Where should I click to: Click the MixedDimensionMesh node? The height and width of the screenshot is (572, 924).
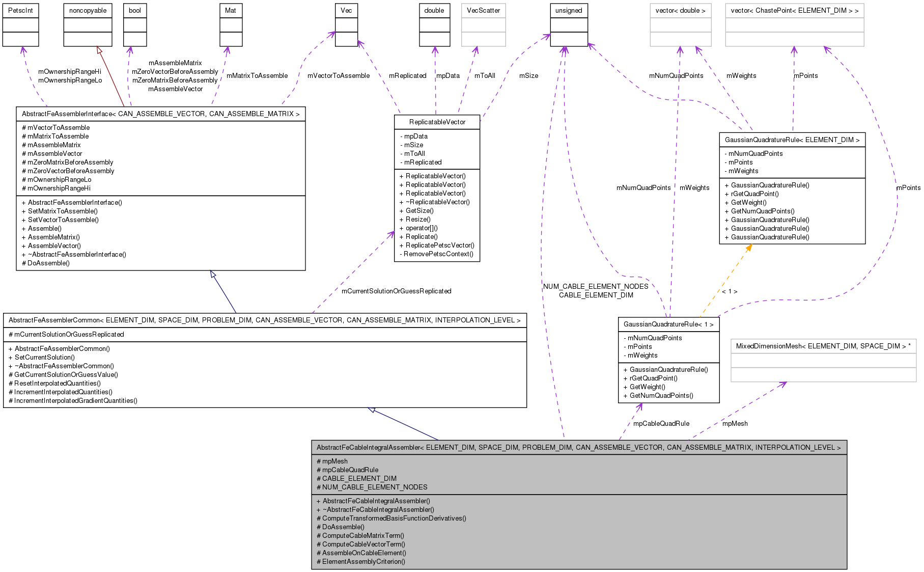click(823, 360)
